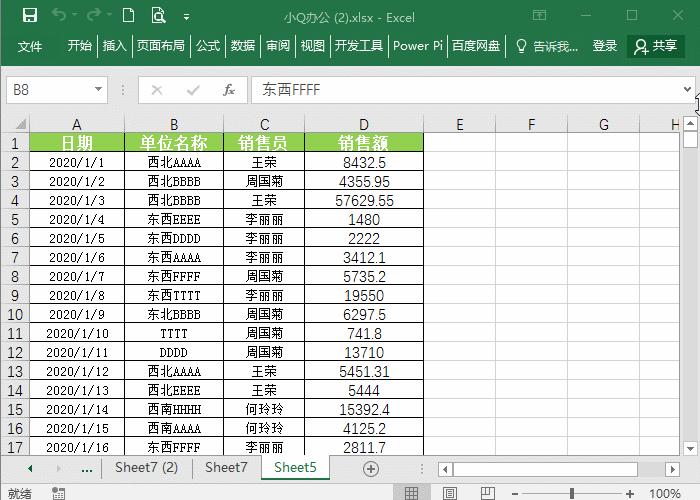Image resolution: width=700 pixels, height=500 pixels.
Task: Select row 8 header
Action: point(15,277)
